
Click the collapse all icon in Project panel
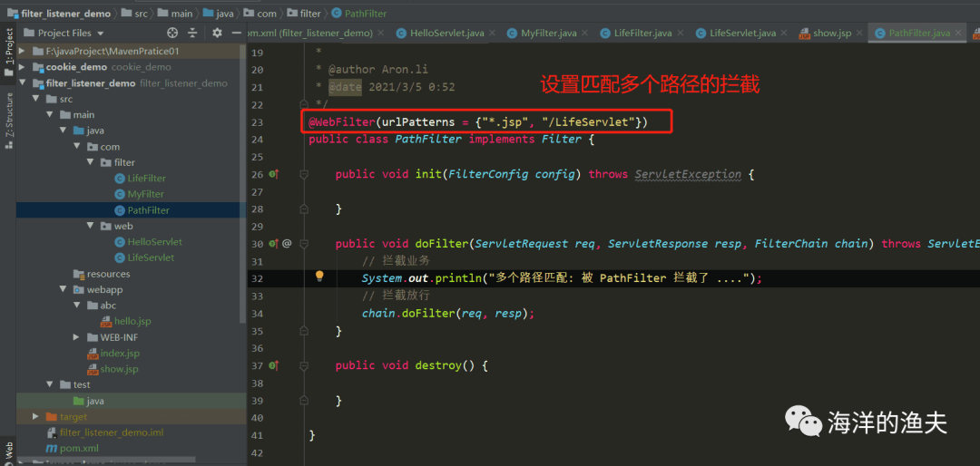192,33
